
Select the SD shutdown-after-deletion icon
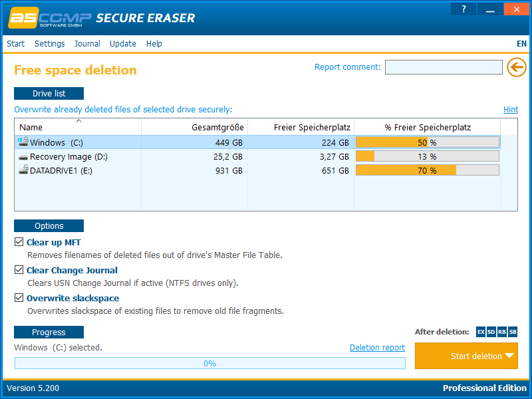[491, 332]
